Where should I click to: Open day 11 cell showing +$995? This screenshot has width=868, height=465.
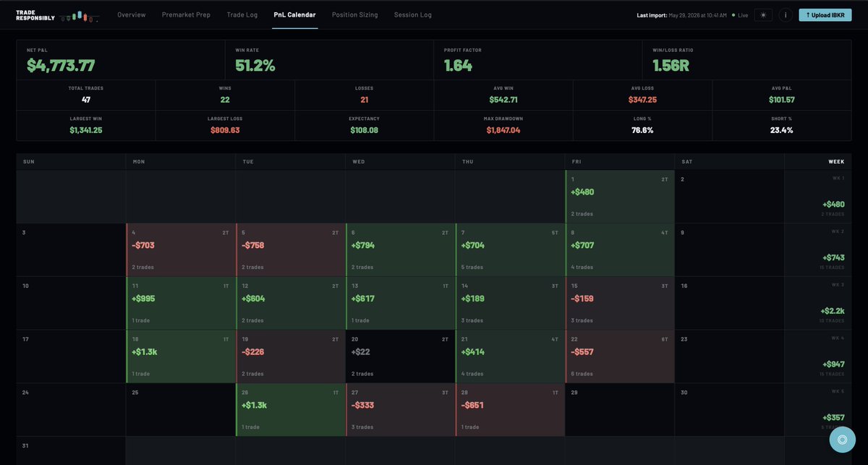coord(181,303)
